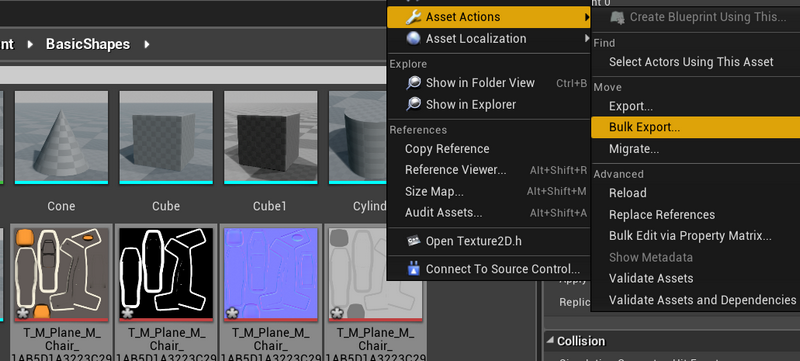Select the black-and-white chair mask texture
The width and height of the screenshot is (800, 361).
pyautogui.click(x=166, y=274)
